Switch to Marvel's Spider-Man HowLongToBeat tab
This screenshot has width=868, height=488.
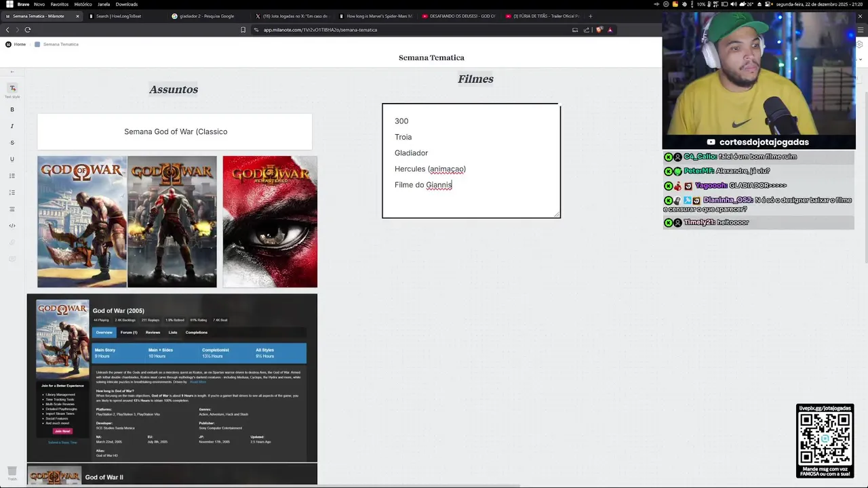(375, 16)
